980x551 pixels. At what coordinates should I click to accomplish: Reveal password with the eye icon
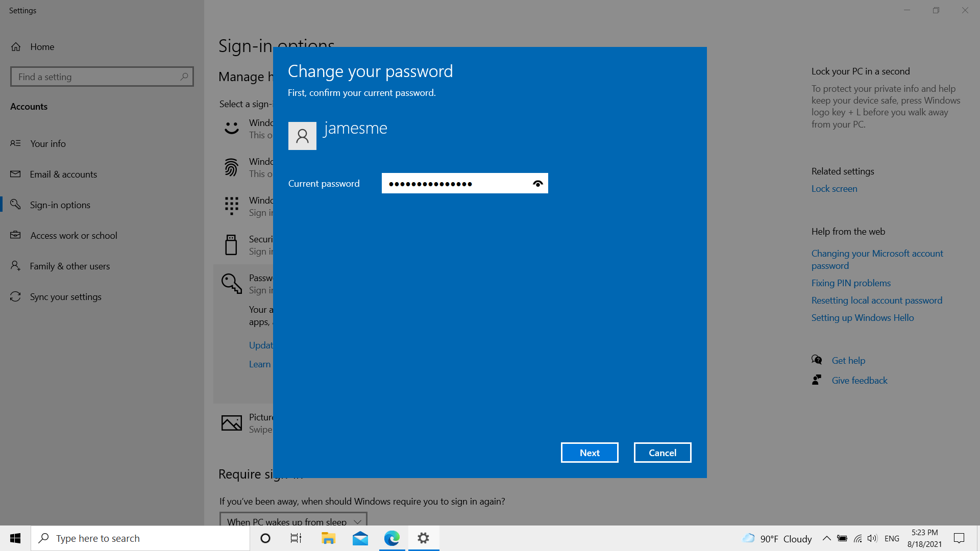[x=537, y=184]
